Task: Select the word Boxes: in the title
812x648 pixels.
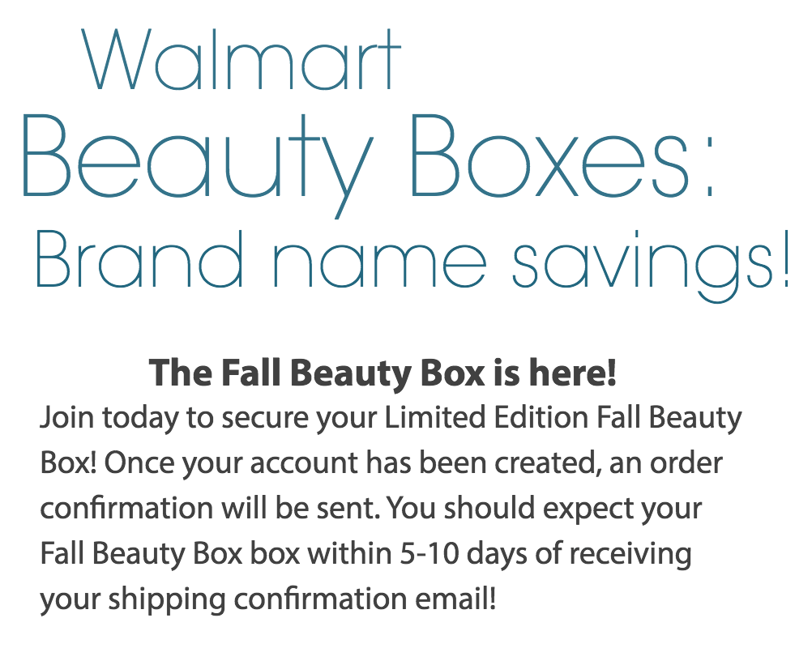Action: tap(563, 156)
